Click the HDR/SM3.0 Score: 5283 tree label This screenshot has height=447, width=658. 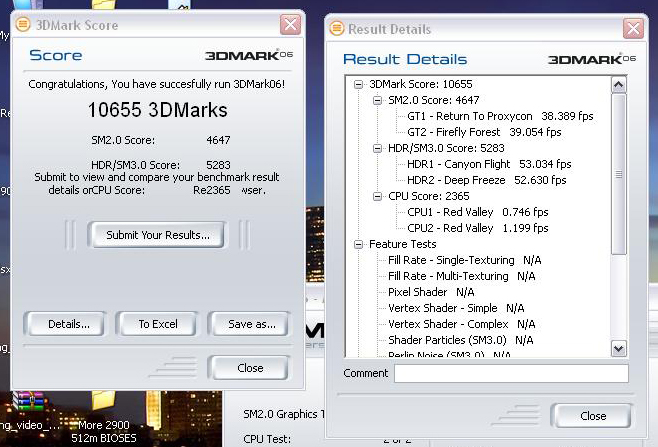tap(446, 148)
